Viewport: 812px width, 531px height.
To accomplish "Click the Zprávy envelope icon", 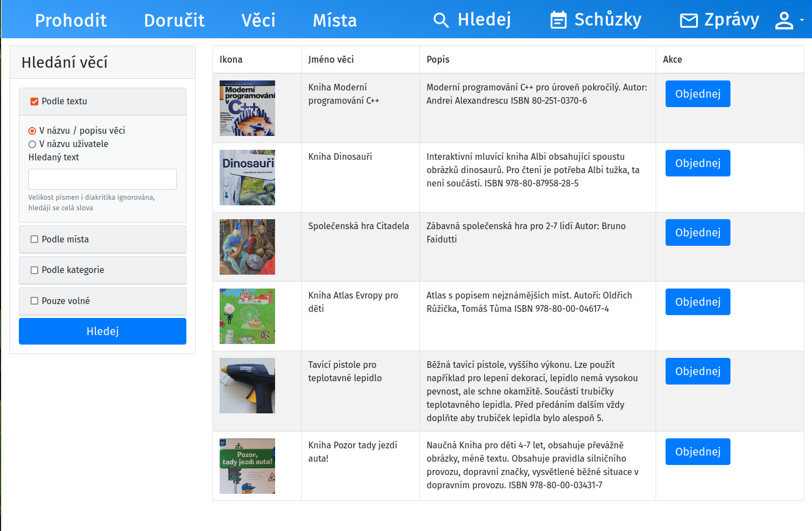I will click(x=688, y=21).
